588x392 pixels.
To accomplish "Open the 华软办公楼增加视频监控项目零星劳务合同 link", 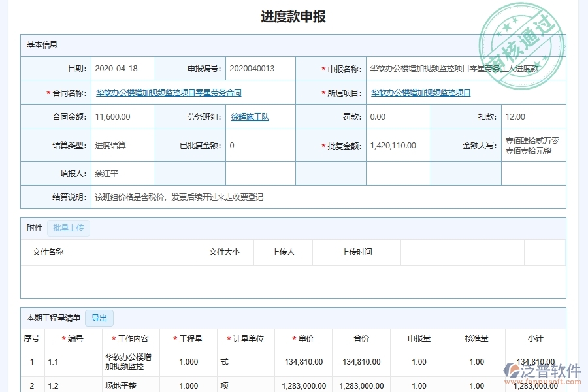I will tap(170, 92).
